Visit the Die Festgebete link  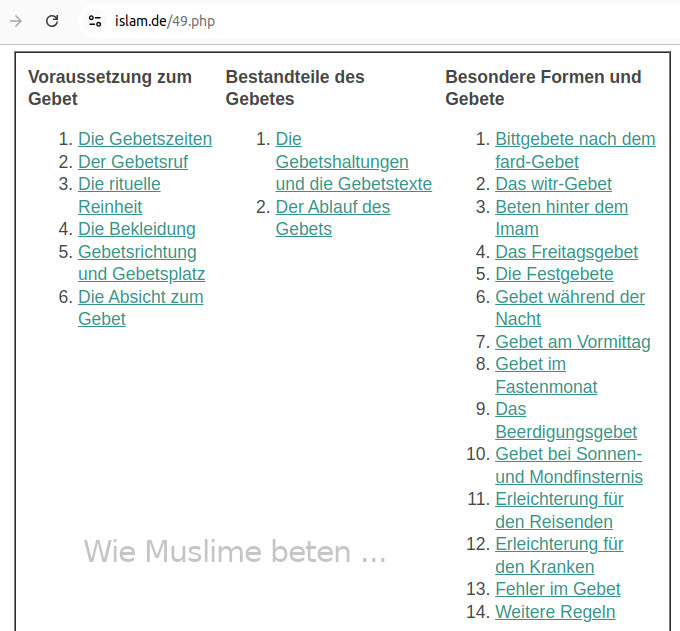(554, 274)
